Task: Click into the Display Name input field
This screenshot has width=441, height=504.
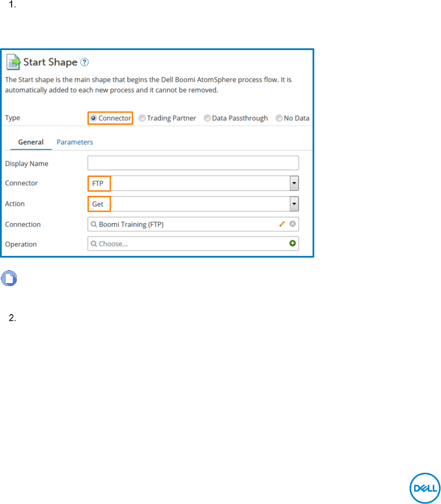Action: point(193,163)
